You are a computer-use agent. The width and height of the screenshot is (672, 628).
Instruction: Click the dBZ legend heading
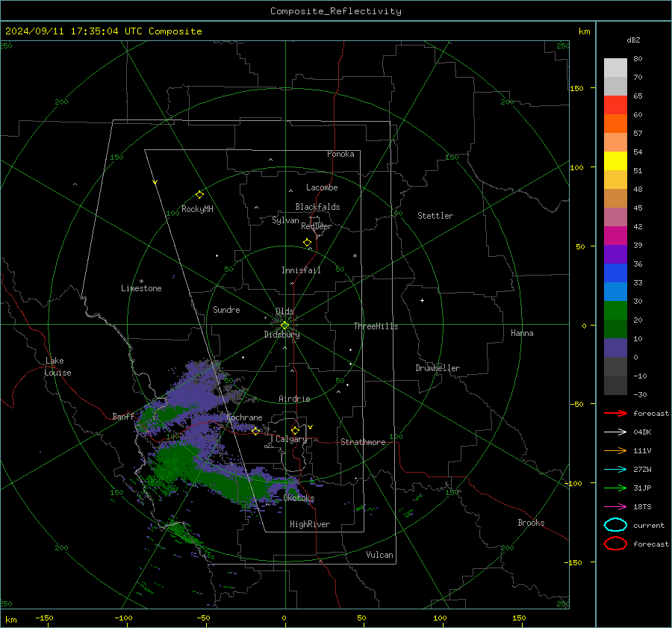[x=633, y=40]
